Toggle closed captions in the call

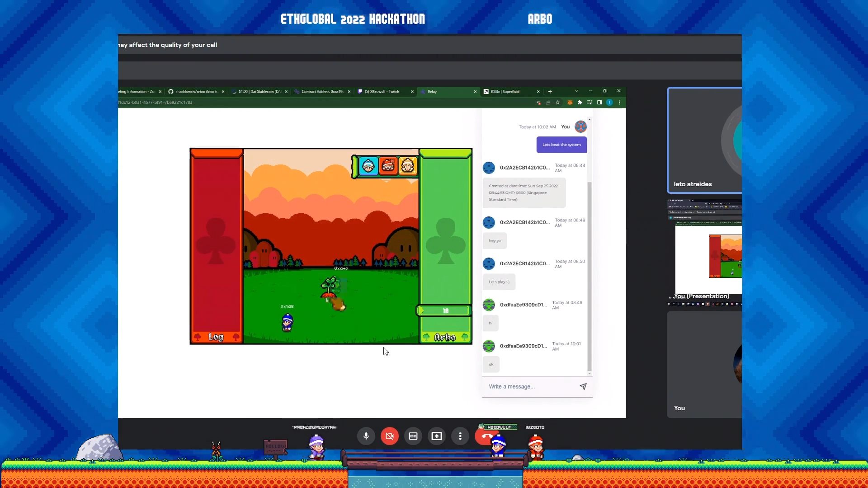(413, 436)
